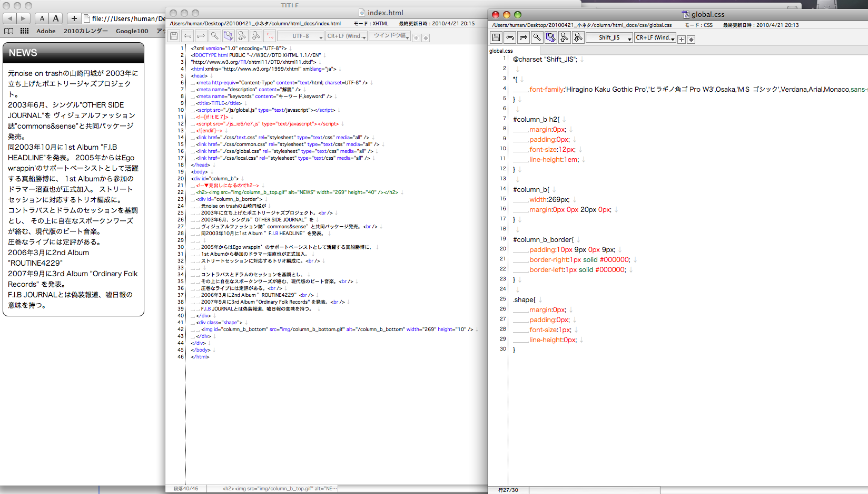The height and width of the screenshot is (494, 868).
Task: Open Safari bookmarks book icon
Action: pyautogui.click(x=9, y=31)
